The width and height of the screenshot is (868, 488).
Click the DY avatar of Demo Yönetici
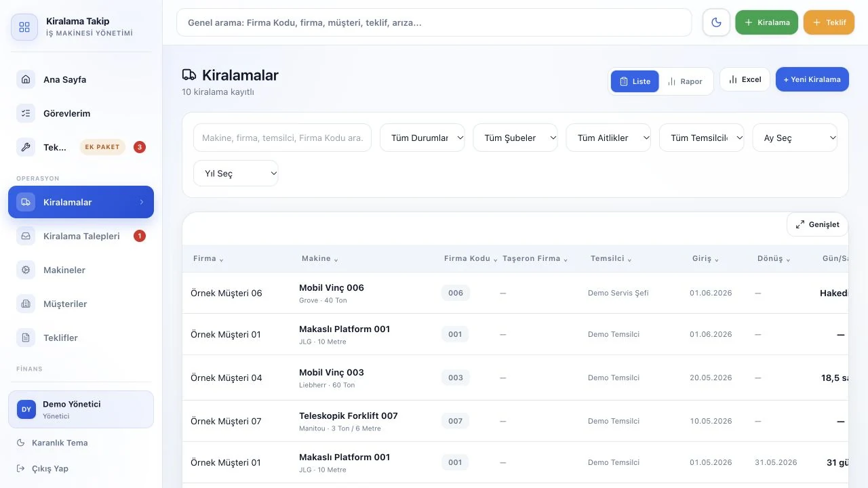[x=26, y=409]
